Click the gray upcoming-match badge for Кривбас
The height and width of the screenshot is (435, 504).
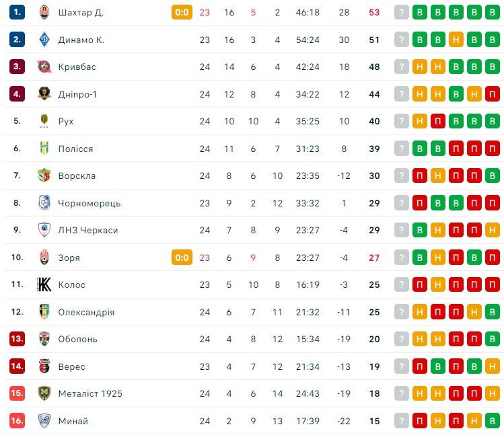(402, 67)
